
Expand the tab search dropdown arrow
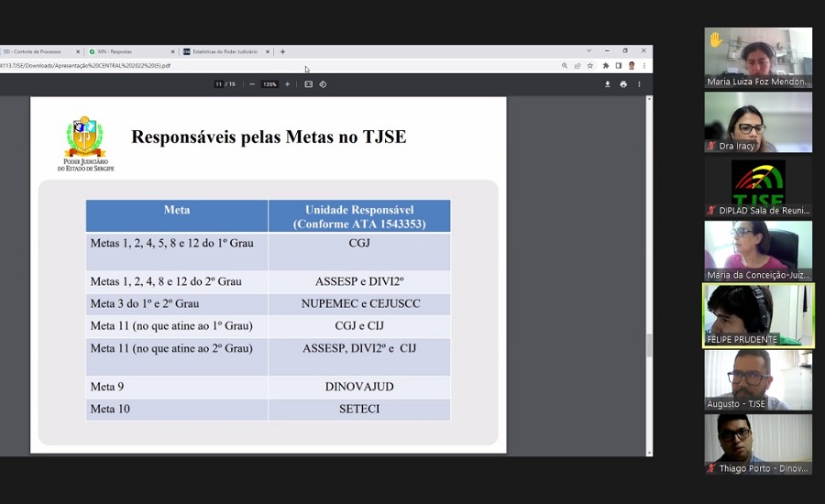[588, 50]
